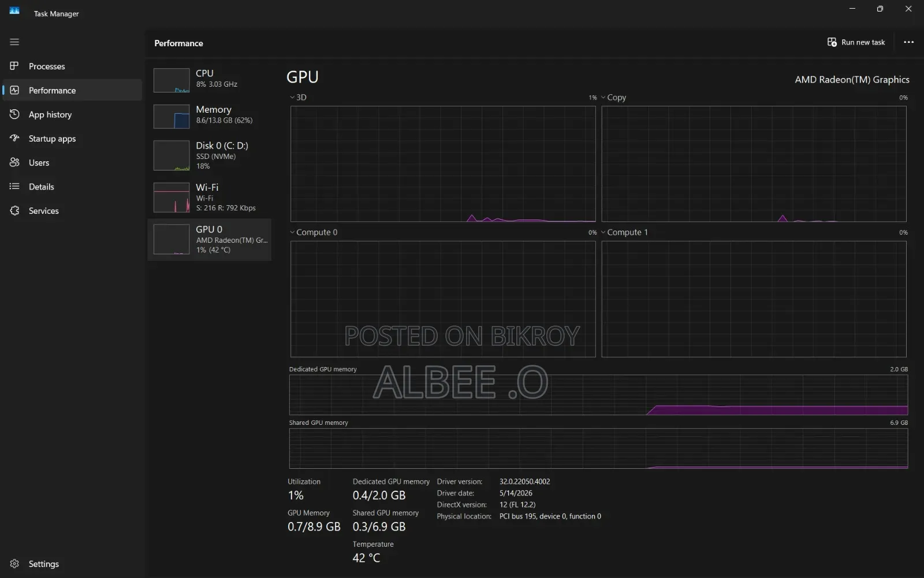
Task: Click the Startup apps gauge icon
Action: [14, 138]
